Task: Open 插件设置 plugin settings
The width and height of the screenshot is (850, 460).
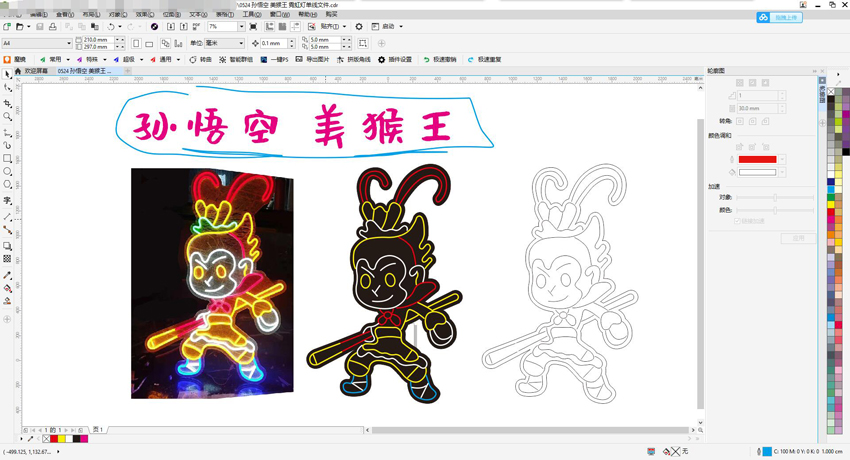Action: (395, 60)
